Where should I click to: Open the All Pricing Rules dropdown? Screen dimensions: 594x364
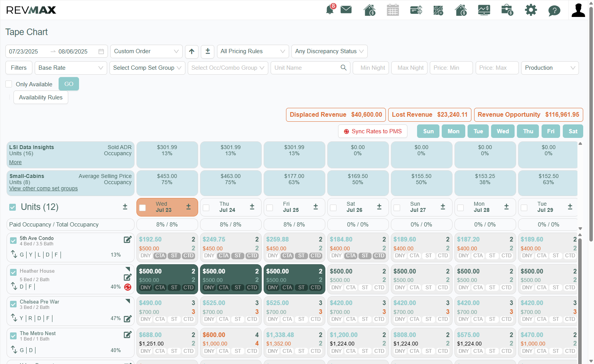(x=253, y=51)
